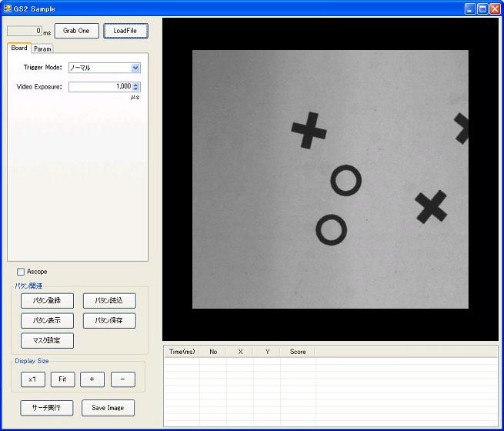Image resolution: width=504 pixels, height=431 pixels.
Task: Click the Grab One button
Action: [76, 31]
